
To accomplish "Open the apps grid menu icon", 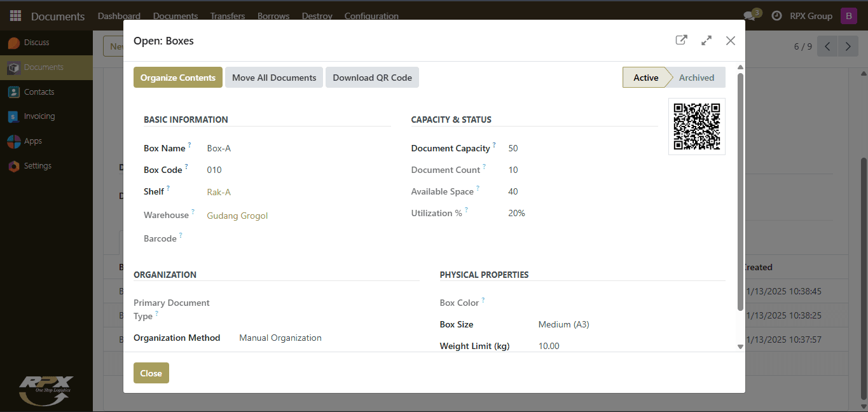I will pyautogui.click(x=15, y=16).
